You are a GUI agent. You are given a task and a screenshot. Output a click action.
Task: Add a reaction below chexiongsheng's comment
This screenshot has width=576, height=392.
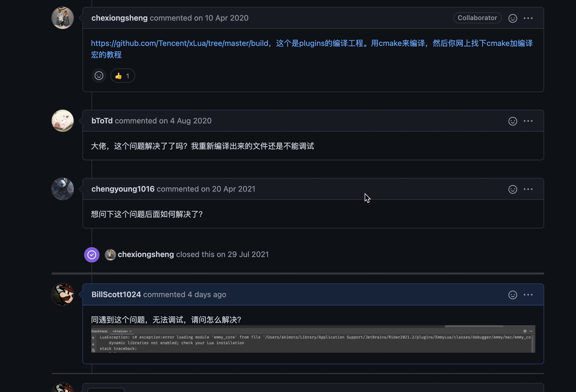click(99, 76)
